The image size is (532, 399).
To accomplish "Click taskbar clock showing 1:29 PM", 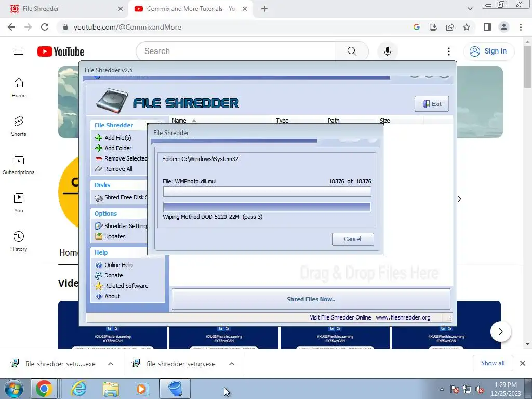I will [x=506, y=389].
